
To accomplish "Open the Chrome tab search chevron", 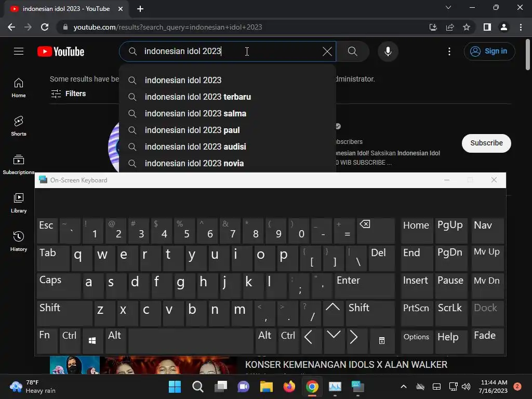I will click(x=448, y=7).
